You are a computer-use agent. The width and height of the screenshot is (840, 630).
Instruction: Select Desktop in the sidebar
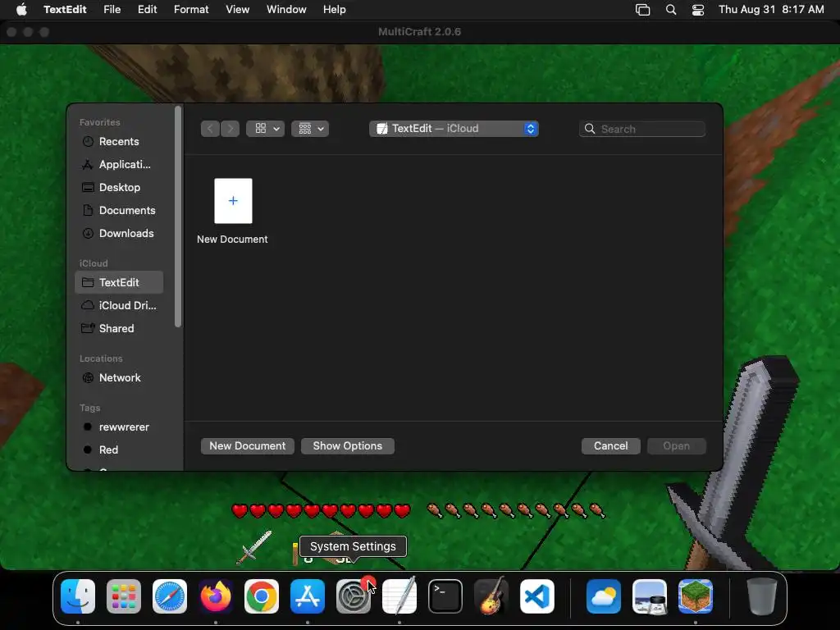point(119,188)
